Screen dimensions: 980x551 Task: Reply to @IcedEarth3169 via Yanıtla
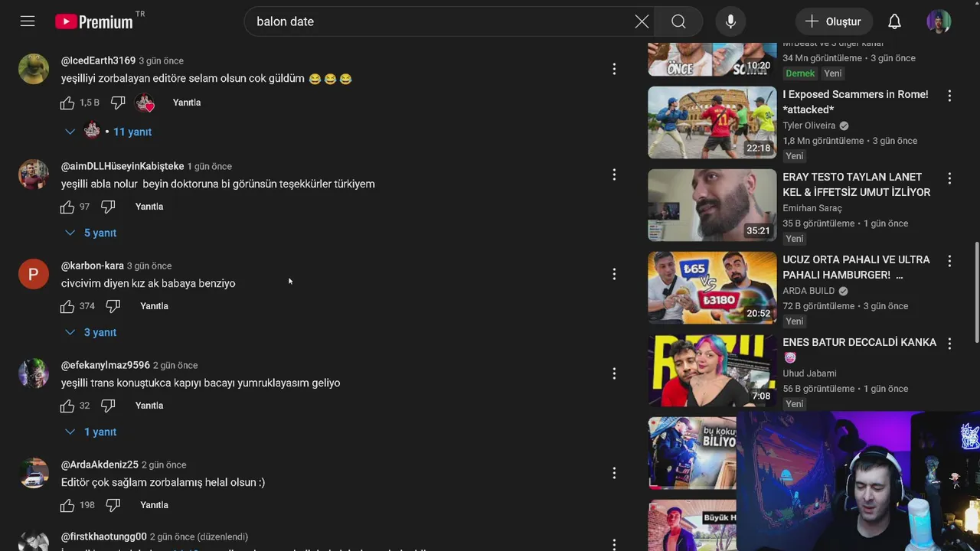pyautogui.click(x=187, y=103)
